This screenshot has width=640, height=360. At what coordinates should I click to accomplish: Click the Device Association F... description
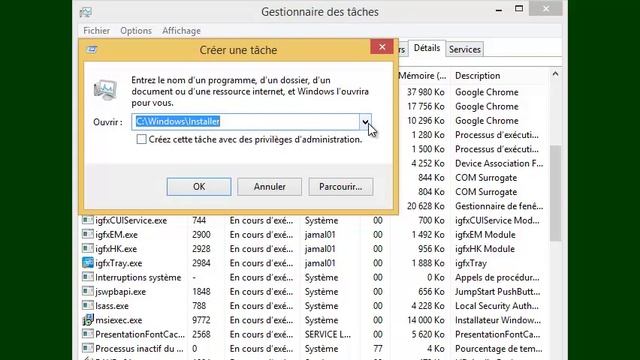point(499,163)
